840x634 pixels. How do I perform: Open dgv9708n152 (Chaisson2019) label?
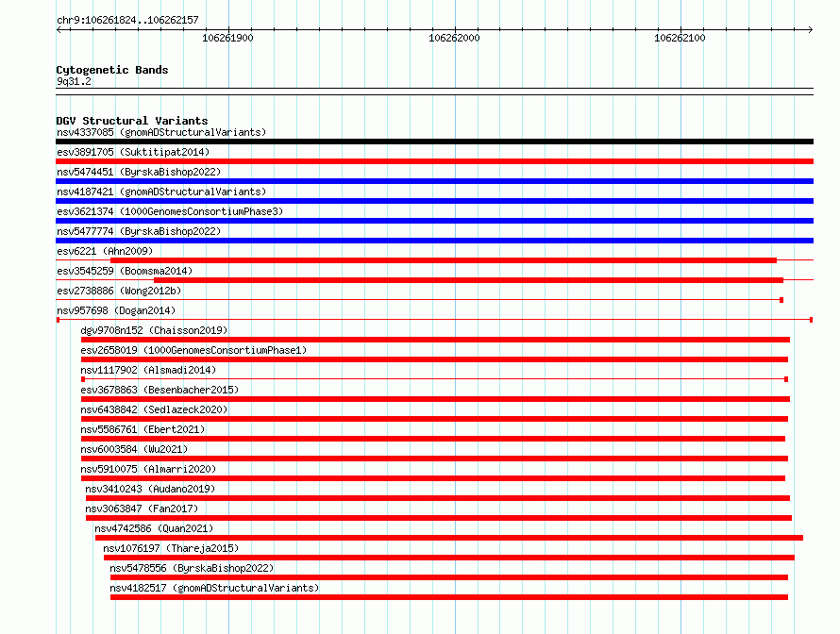click(x=154, y=330)
